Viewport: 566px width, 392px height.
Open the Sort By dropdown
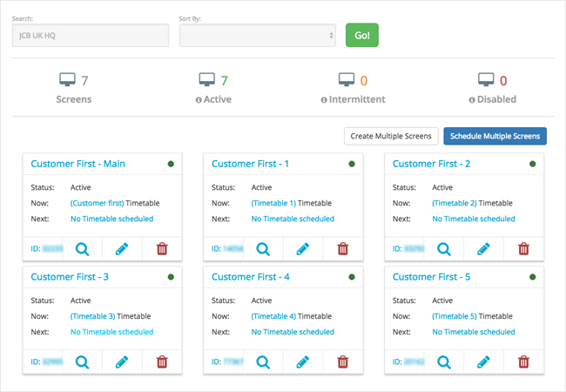[x=258, y=35]
